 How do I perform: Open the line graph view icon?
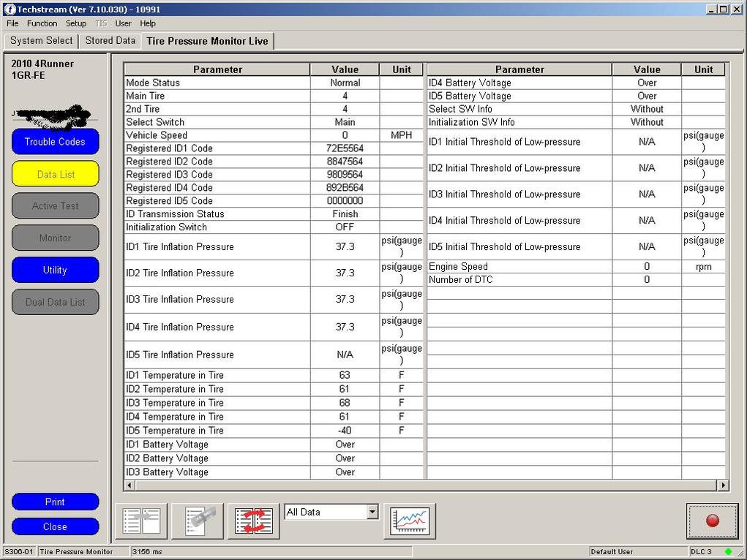point(410,521)
